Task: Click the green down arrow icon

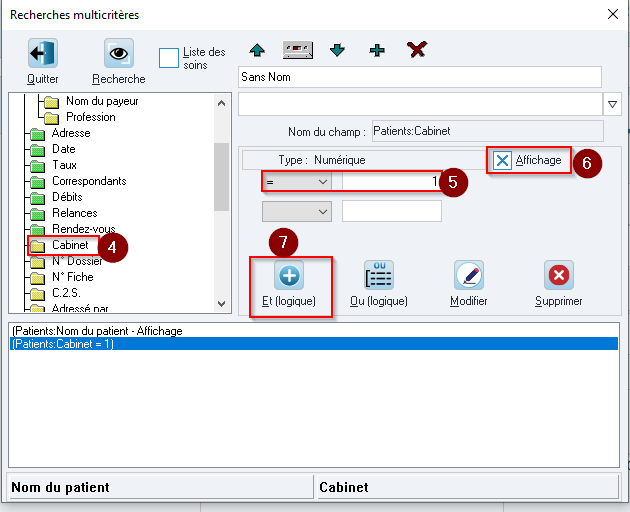Action: [337, 50]
